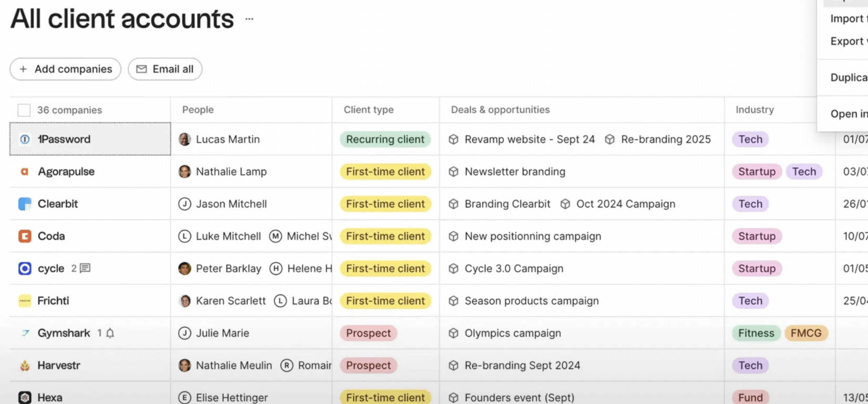Open the ellipsis menu beside All client accounts
The image size is (868, 404).
click(249, 19)
